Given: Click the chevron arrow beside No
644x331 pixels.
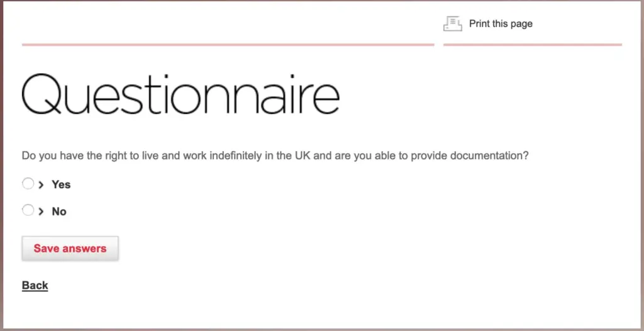Looking at the screenshot, I should 41,211.
